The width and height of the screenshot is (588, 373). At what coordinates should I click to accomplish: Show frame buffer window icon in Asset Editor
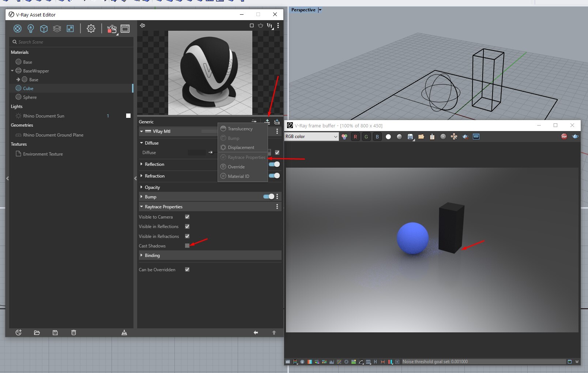(x=125, y=29)
